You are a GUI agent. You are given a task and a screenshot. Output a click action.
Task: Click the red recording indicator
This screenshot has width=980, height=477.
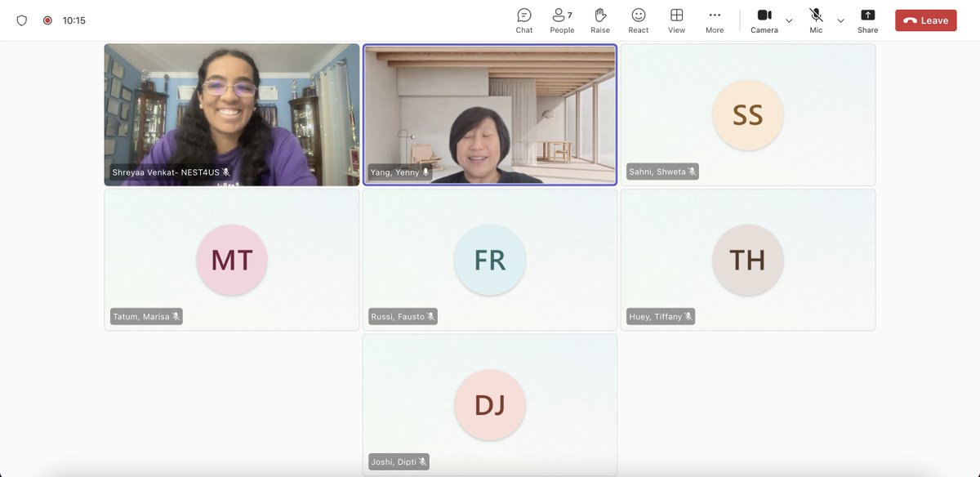[47, 20]
